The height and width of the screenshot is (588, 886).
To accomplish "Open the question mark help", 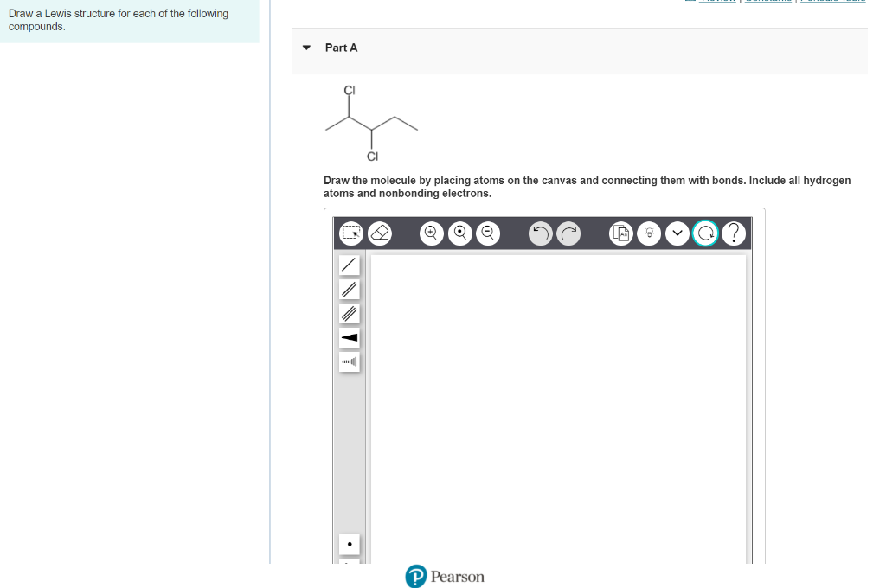I will coord(734,233).
